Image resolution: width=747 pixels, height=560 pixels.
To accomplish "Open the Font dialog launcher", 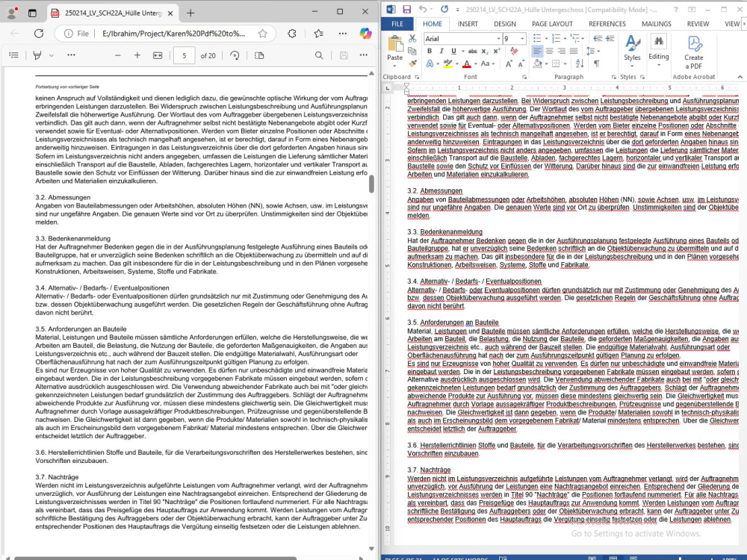I will (524, 77).
